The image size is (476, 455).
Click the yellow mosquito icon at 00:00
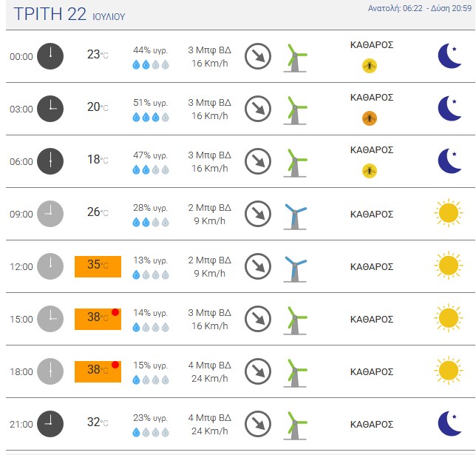370,66
